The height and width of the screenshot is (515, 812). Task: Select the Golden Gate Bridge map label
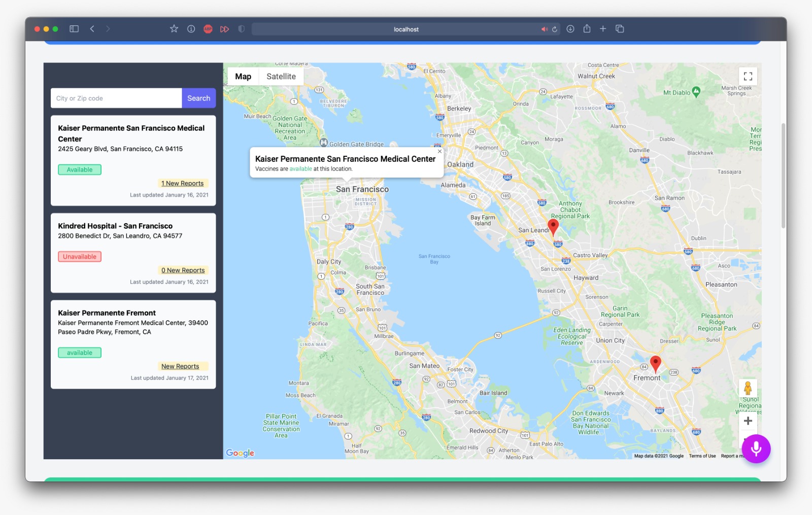pos(357,145)
